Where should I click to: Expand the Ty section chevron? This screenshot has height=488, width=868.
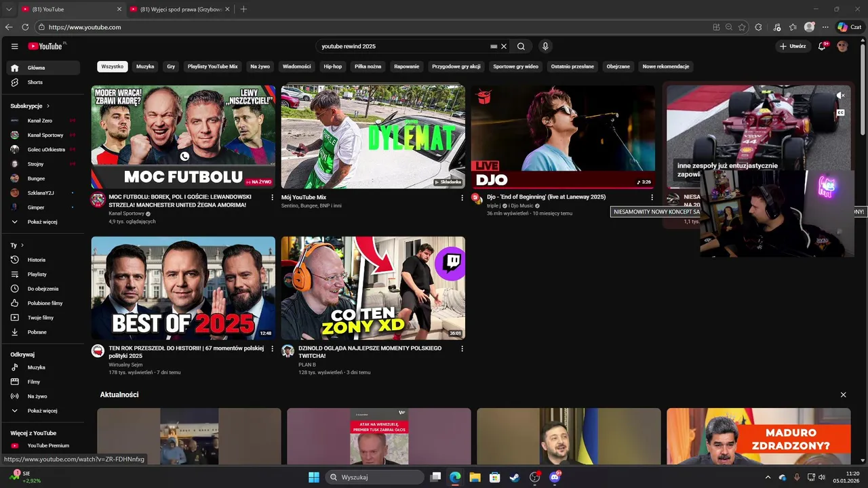click(x=22, y=245)
